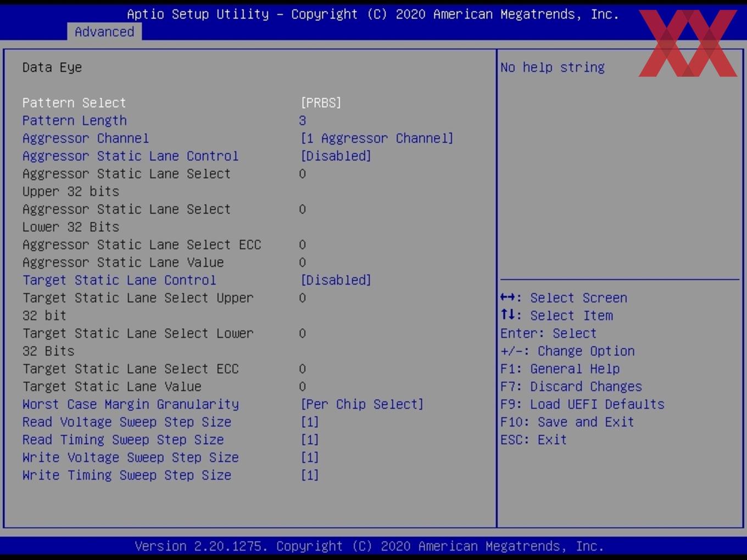
Task: Select Read Voltage Sweep Step Size label
Action: coord(127,422)
